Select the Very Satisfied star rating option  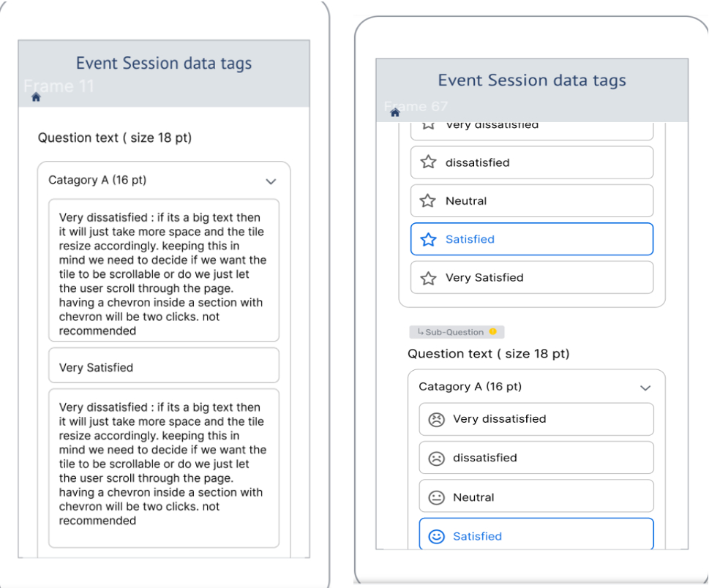tap(532, 277)
